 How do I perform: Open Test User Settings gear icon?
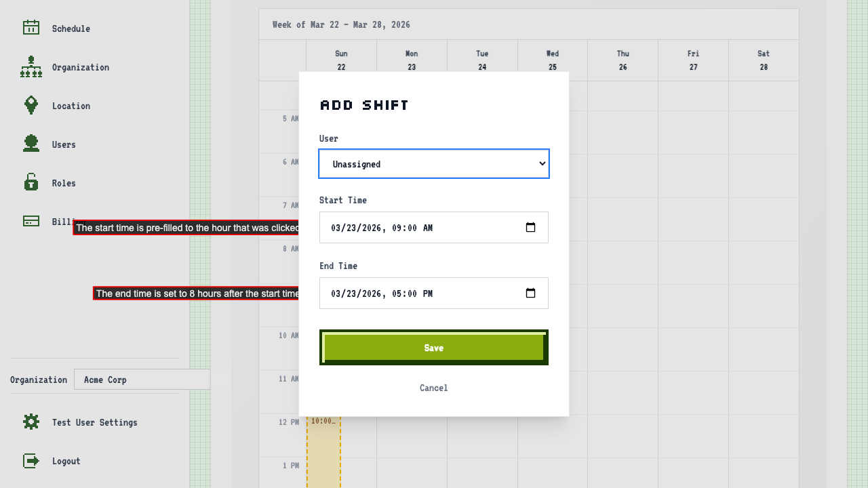[x=31, y=422]
